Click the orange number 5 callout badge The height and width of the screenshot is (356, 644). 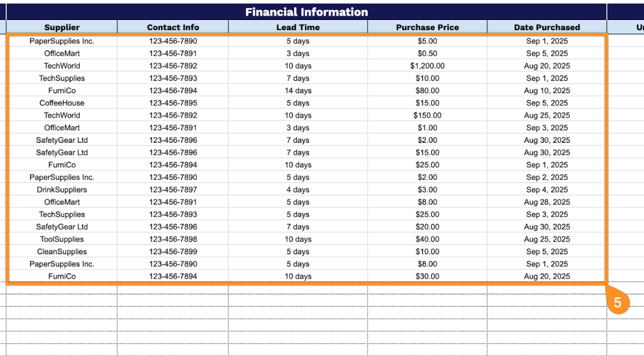tap(618, 303)
